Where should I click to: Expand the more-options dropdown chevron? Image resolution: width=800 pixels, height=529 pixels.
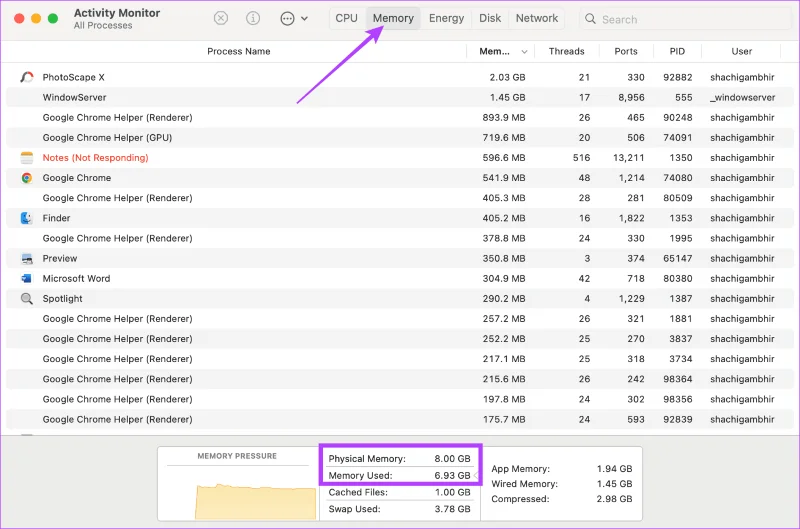click(x=305, y=19)
